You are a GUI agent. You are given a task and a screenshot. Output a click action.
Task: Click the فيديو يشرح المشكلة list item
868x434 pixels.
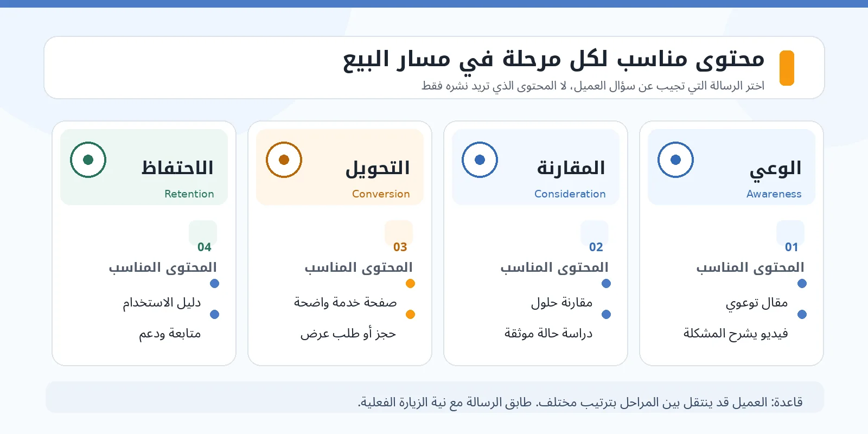(736, 333)
